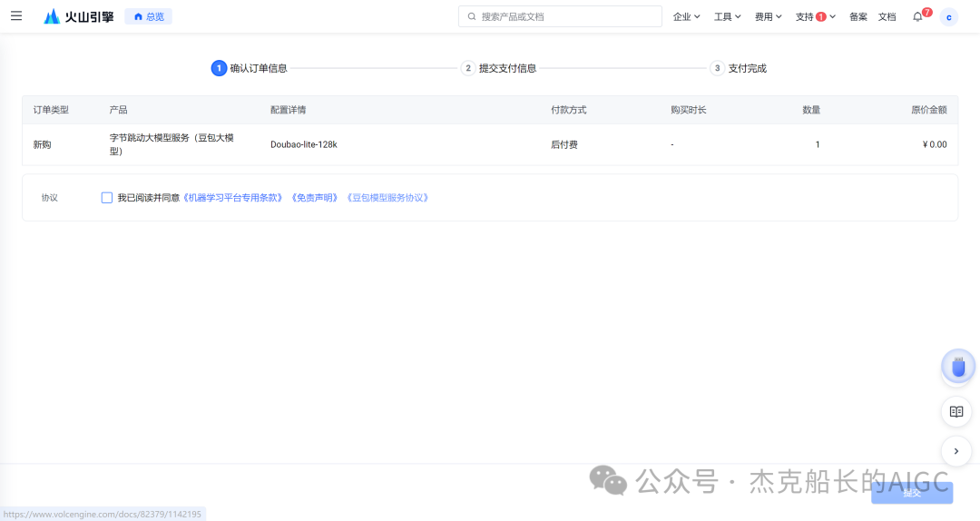The width and height of the screenshot is (980, 521).
Task: Expand the floating right-arrow chevron button
Action: click(956, 451)
